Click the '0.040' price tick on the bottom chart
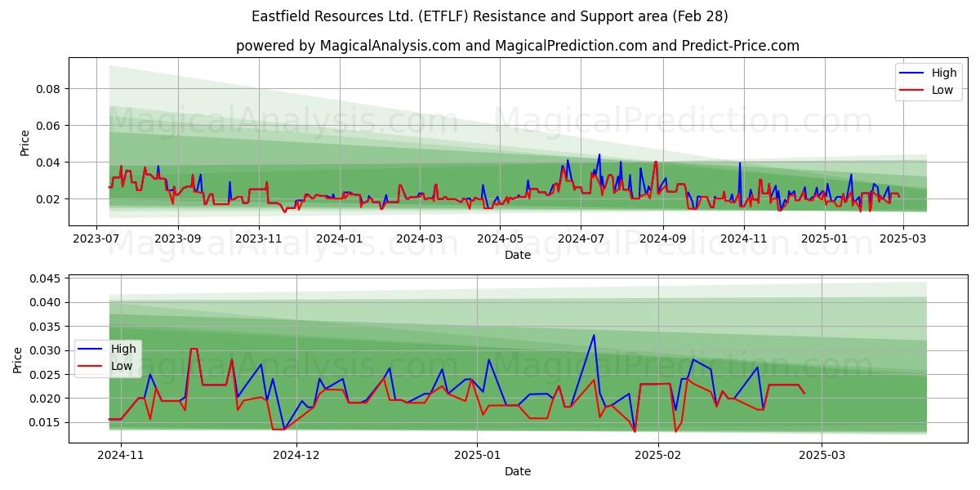Viewport: 980px width, 490px height. pyautogui.click(x=47, y=302)
